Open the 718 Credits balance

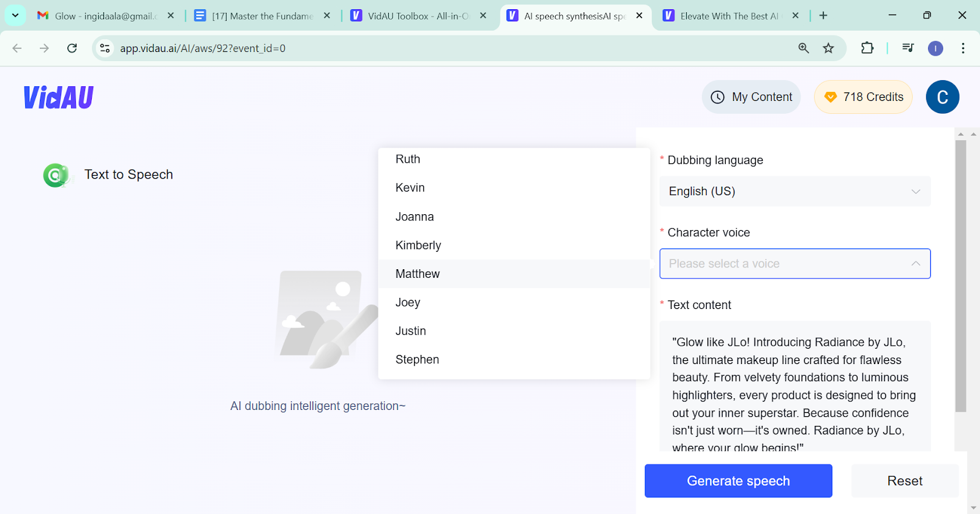(x=863, y=97)
